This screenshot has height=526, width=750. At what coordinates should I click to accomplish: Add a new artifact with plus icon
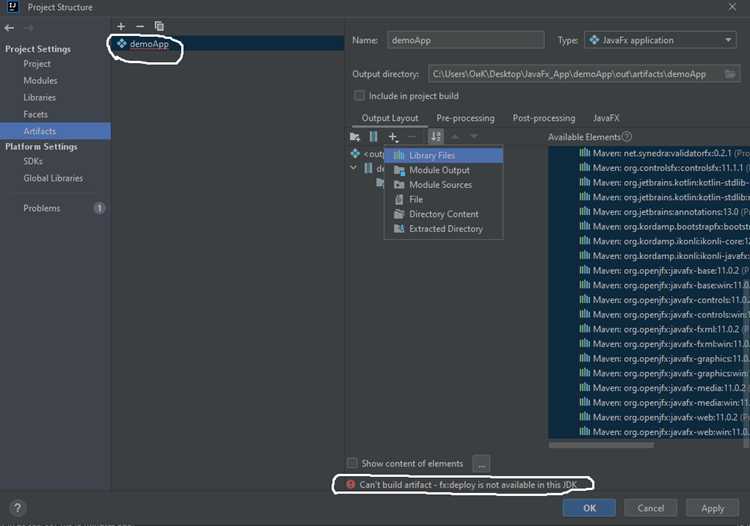click(121, 26)
